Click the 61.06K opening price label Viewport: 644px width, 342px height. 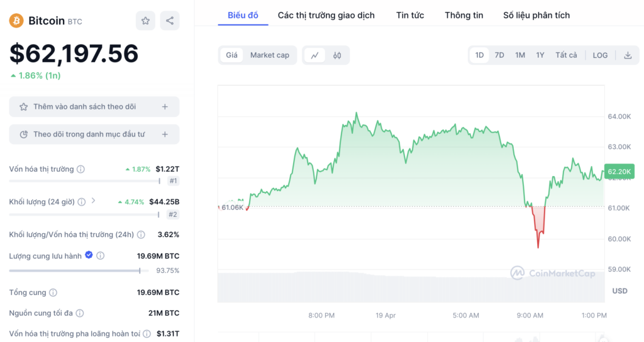(233, 207)
